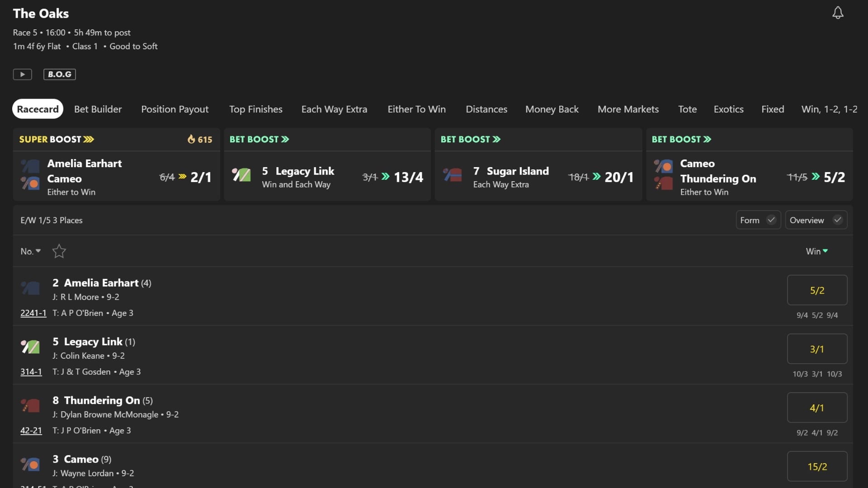
Task: Click trainer J & T Gosden text
Action: point(85,371)
